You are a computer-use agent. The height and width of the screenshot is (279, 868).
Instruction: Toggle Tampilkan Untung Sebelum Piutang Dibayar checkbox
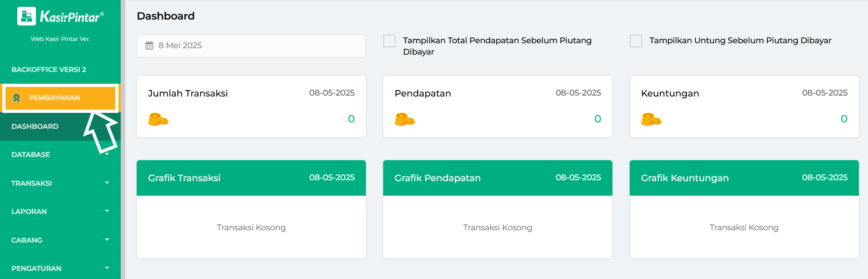(x=636, y=41)
